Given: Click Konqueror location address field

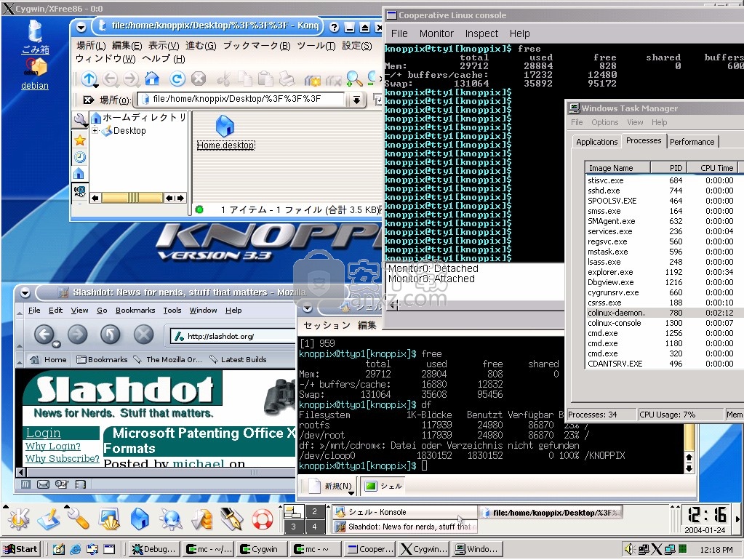Looking at the screenshot, I should point(242,99).
